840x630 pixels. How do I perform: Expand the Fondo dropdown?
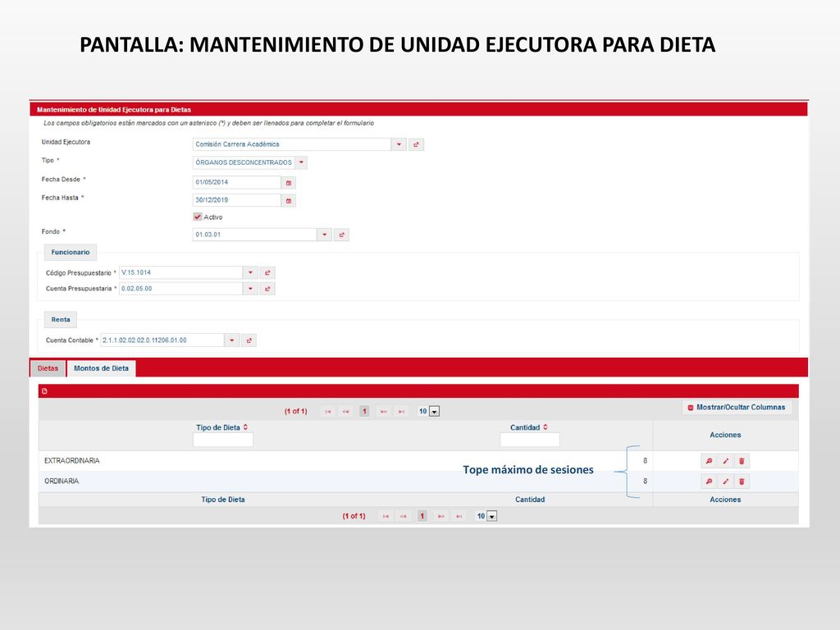point(324,235)
